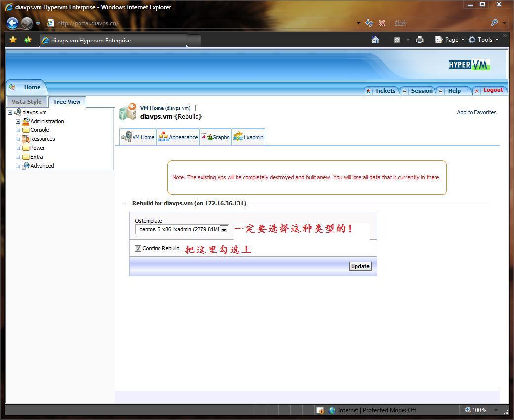Screen dimensions: 514x420
Task: Click the RSS feeds icon
Action: [x=397, y=40]
